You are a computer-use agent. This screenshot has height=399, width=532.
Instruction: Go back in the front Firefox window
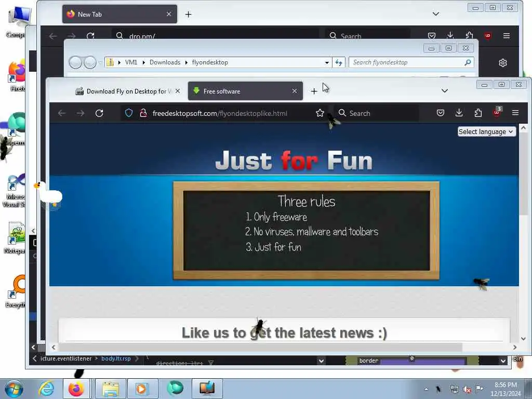click(62, 113)
